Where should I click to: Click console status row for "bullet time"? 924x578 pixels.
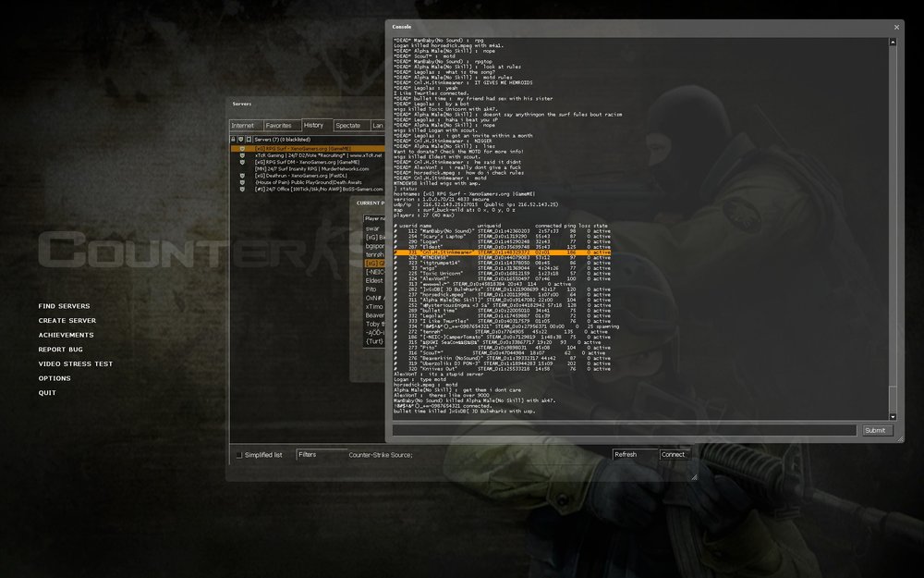coord(502,310)
